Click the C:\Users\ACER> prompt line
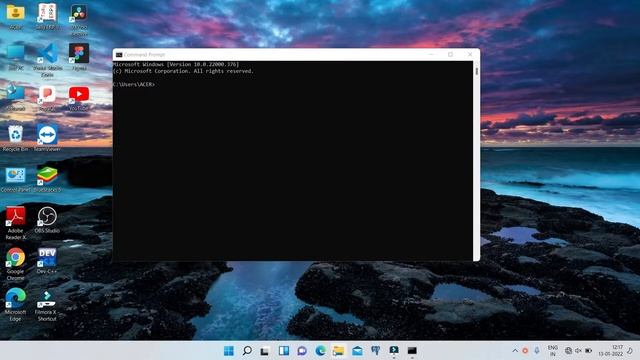 tap(134, 84)
